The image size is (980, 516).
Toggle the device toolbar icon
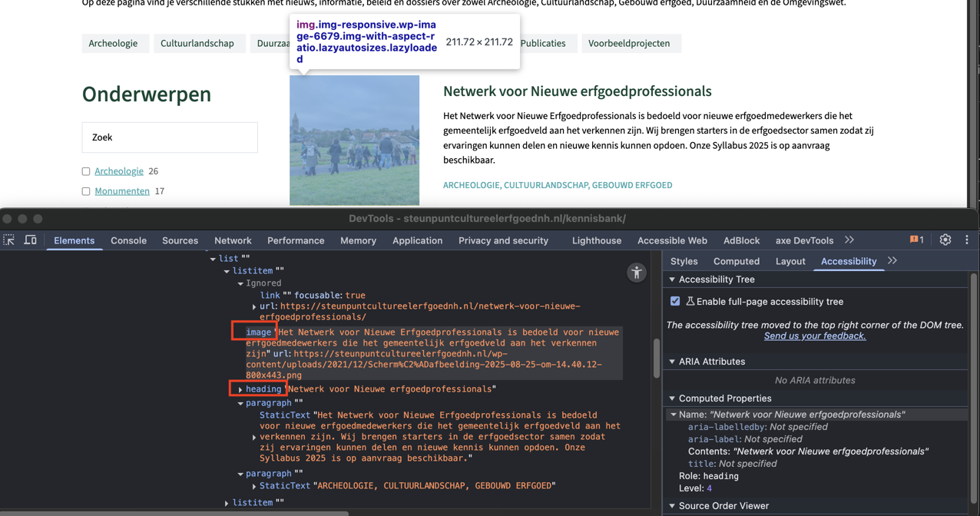[30, 240]
